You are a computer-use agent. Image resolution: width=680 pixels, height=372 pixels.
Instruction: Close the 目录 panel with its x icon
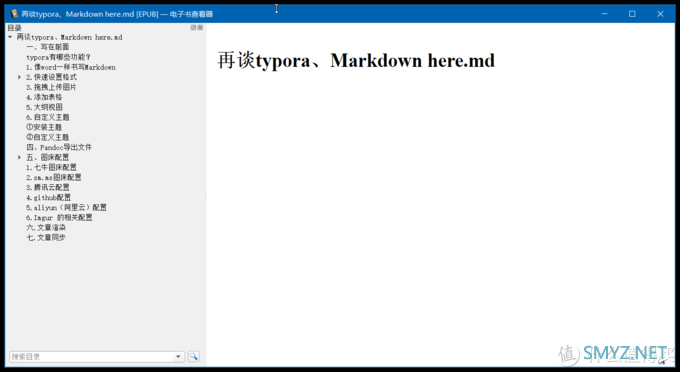(200, 27)
